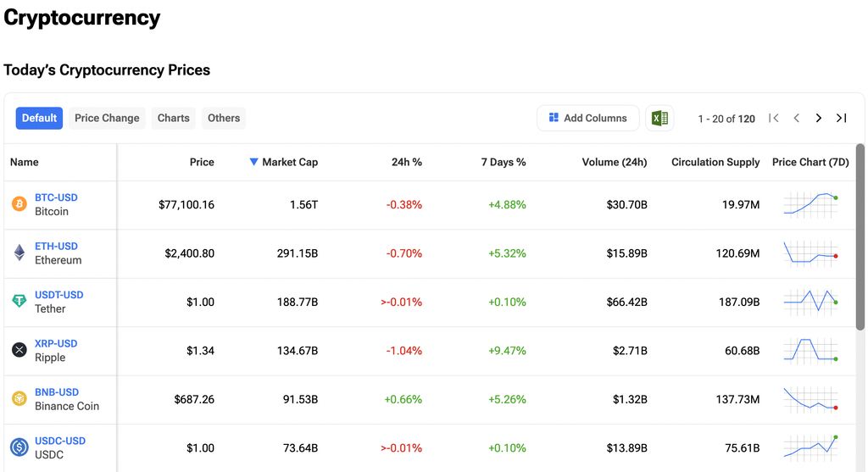Click the Market Cap sort arrow

(x=253, y=162)
